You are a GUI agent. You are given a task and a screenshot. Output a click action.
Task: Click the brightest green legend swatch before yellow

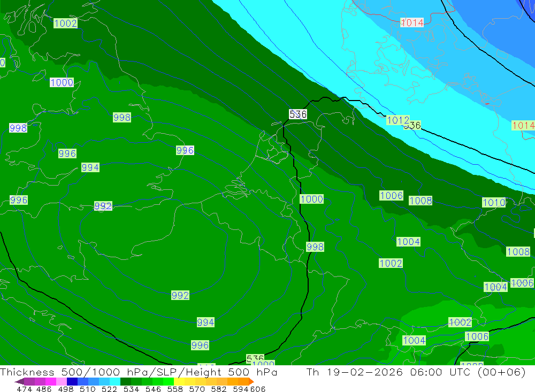tap(169, 381)
